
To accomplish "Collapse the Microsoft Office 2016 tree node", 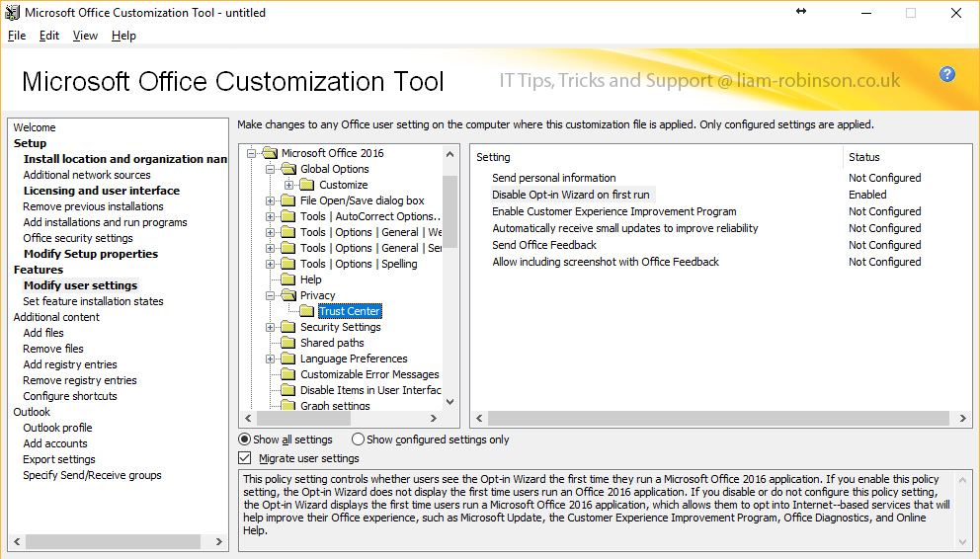I will [251, 153].
